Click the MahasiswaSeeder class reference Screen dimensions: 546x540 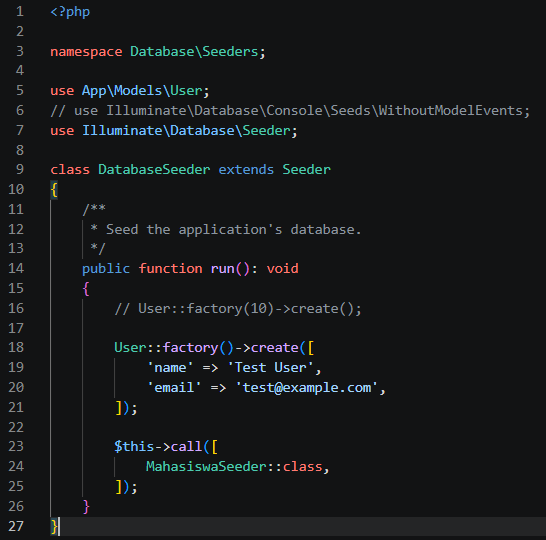coord(206,467)
